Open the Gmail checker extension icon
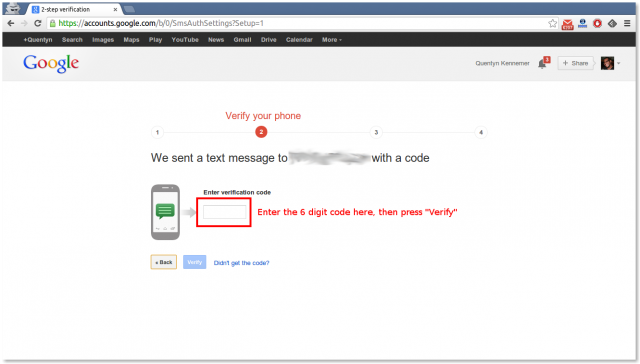 (567, 24)
